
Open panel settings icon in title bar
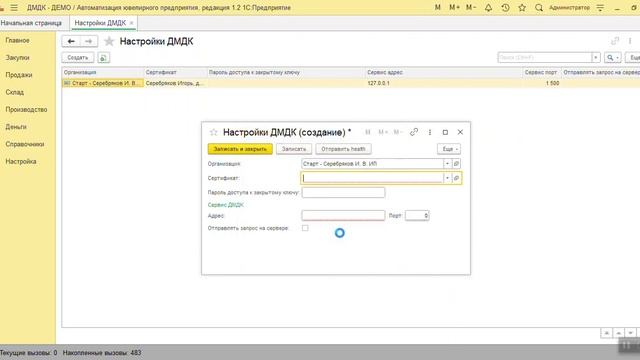pyautogui.click(x=600, y=7)
